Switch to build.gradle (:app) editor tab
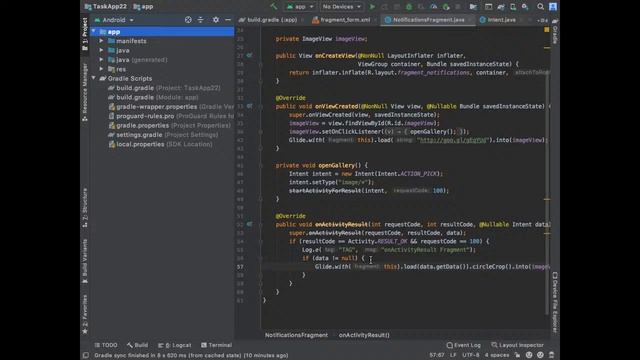This screenshot has width=640, height=360. pos(271,20)
